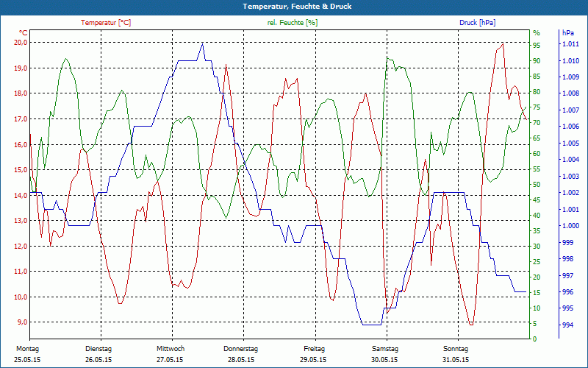
Task: Click the '19,0' temperature axis value
Action: 21,68
